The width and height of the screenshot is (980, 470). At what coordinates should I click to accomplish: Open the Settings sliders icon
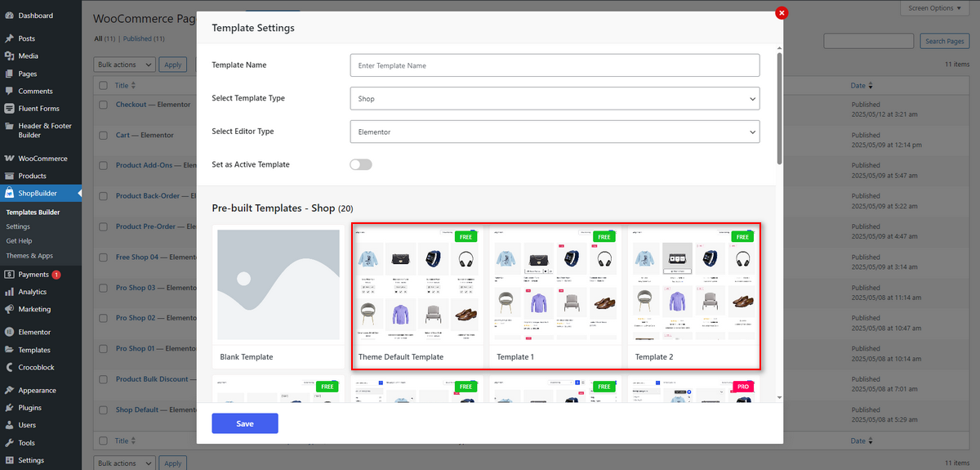click(x=9, y=460)
